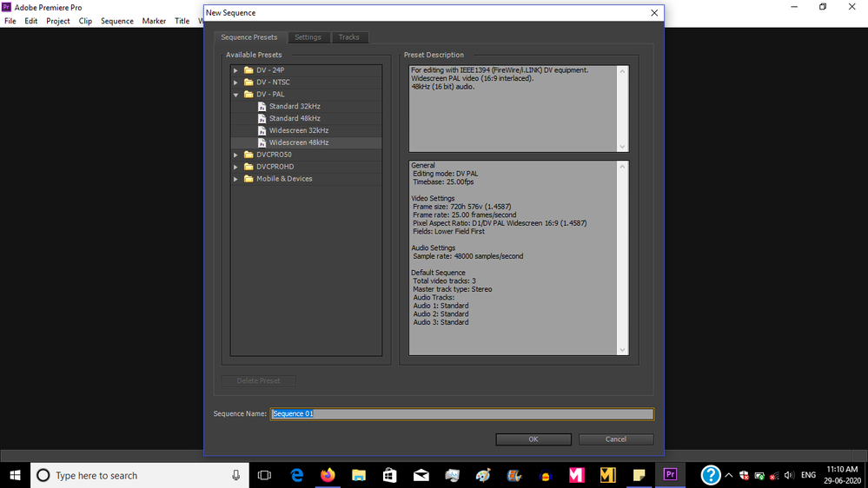868x488 pixels.
Task: Click the ENG language indicator
Action: click(808, 475)
